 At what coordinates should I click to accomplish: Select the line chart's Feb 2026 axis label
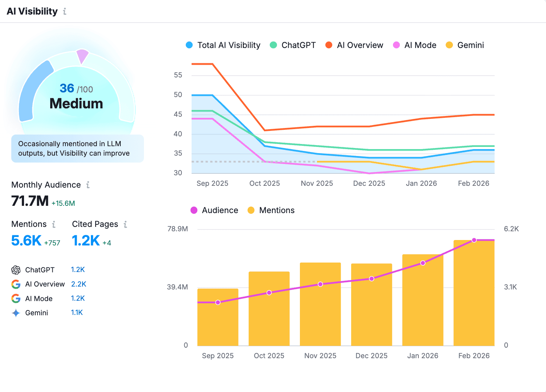pos(474,183)
